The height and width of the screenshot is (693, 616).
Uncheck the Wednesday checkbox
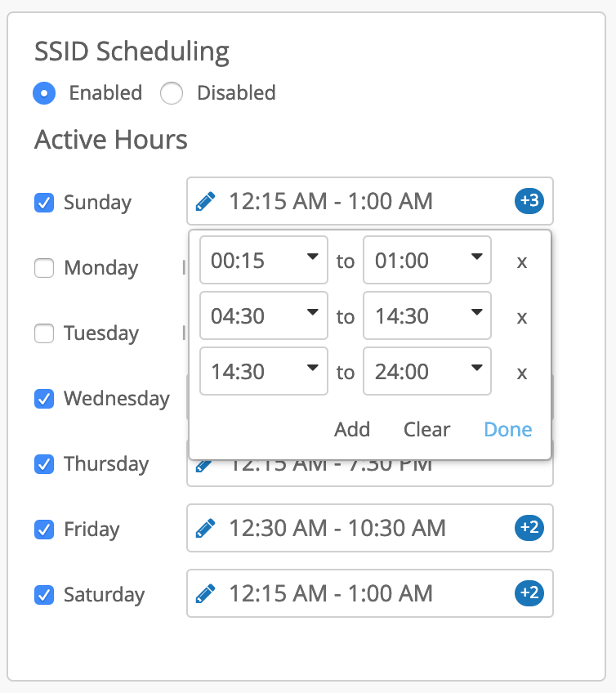point(44,399)
